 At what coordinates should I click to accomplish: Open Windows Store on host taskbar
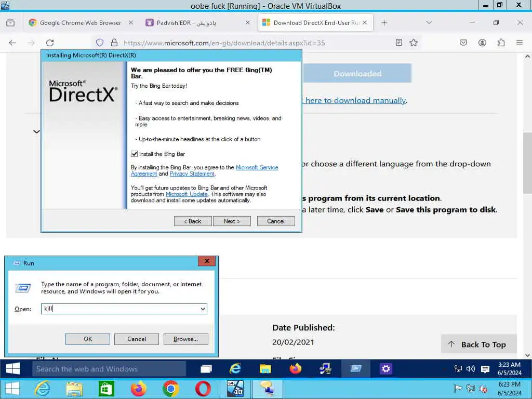106,389
